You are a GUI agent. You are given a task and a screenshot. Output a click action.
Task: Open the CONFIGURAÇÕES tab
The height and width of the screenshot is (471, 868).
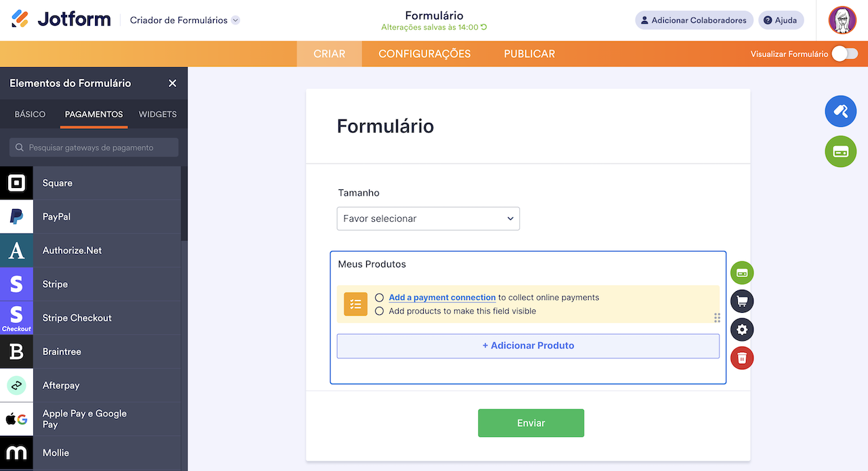click(x=425, y=53)
